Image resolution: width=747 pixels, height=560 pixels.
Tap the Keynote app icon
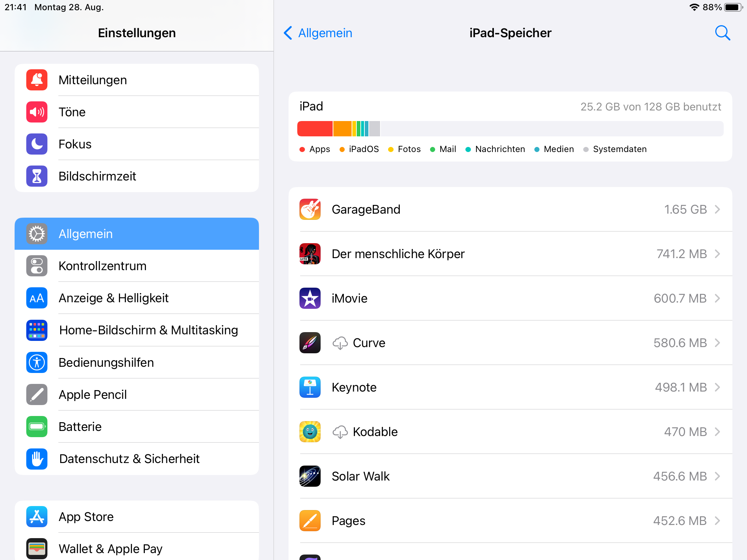coord(310,387)
